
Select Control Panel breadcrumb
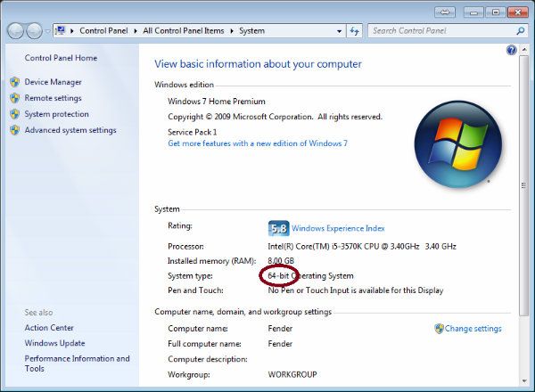(x=103, y=31)
